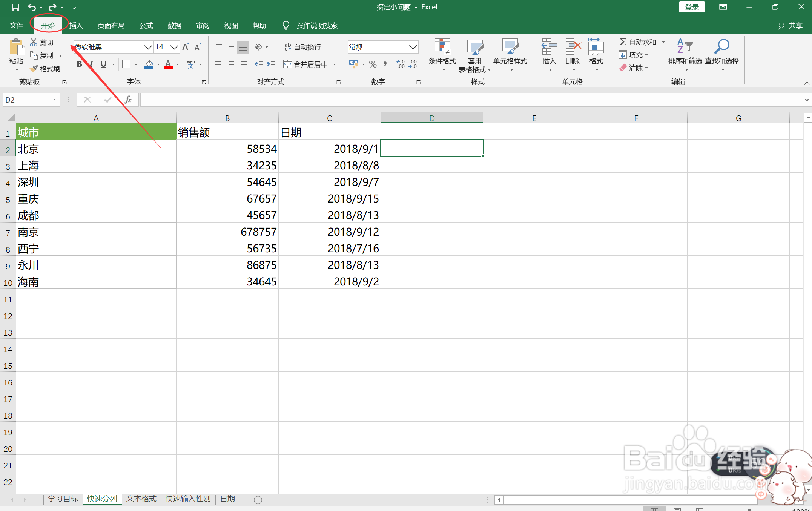Click the Save icon in title bar

(15, 7)
